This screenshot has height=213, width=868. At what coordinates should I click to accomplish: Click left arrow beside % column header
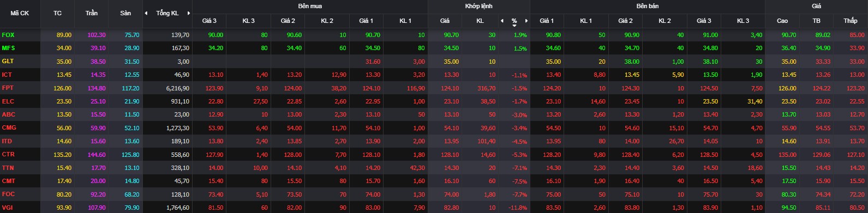pos(502,21)
